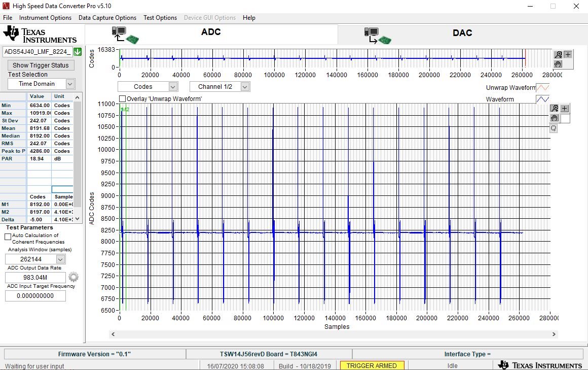
Task: Select the cursor crosshair tool on overview graph
Action: tap(568, 54)
